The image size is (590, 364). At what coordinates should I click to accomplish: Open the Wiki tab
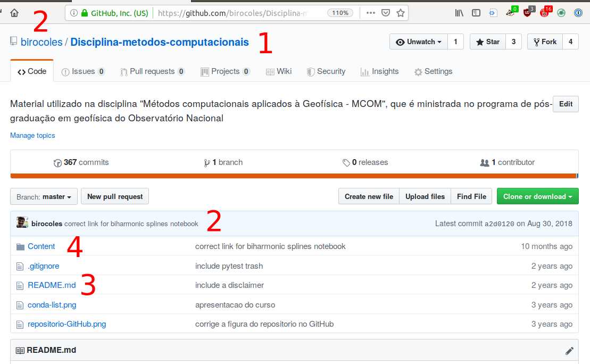point(279,71)
